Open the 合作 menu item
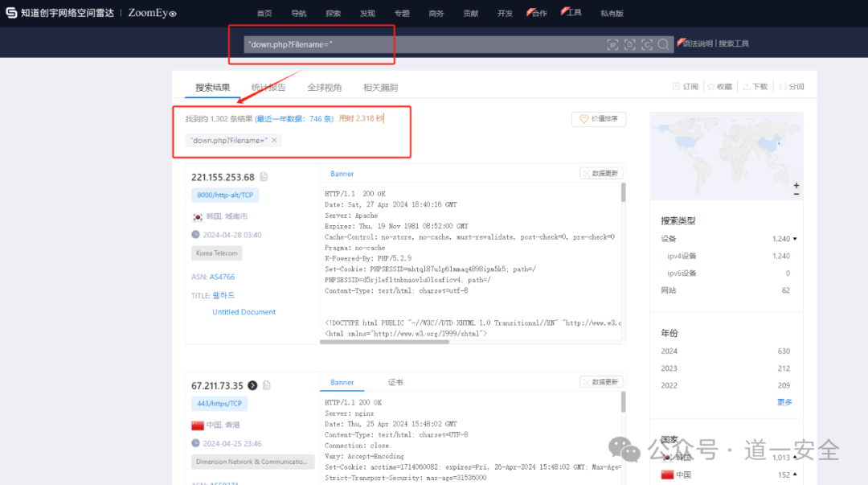Viewport: 868px width, 485px height. (538, 14)
